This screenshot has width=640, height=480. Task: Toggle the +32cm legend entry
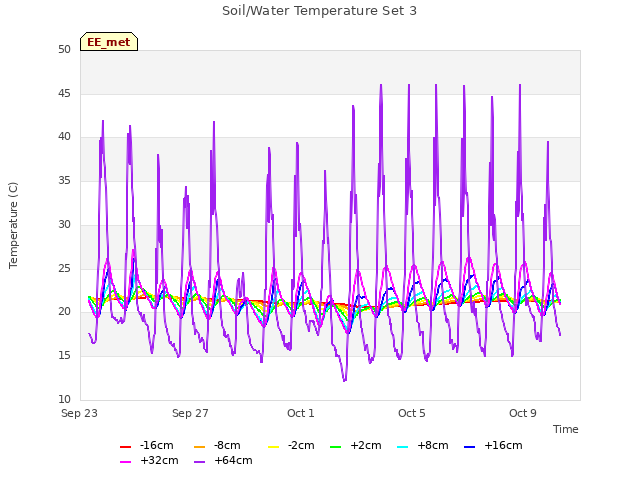[149, 460]
